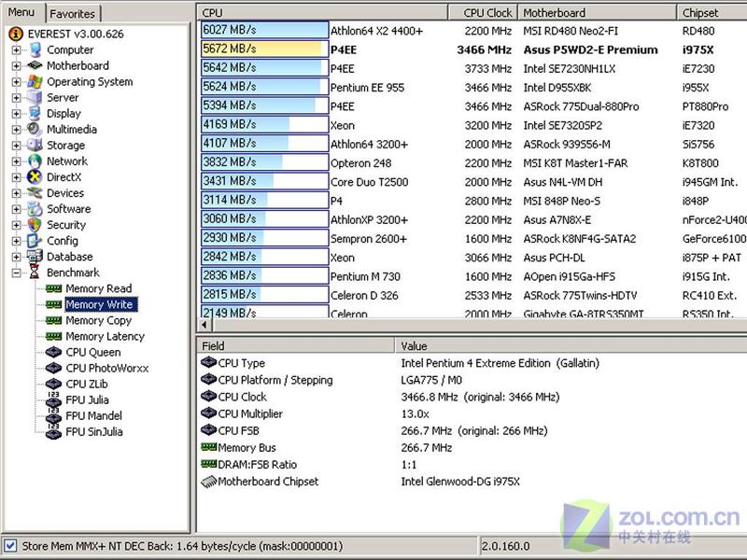This screenshot has width=747, height=560.
Task: Click the highlighted 5672 MB/s result bar
Action: 264,49
